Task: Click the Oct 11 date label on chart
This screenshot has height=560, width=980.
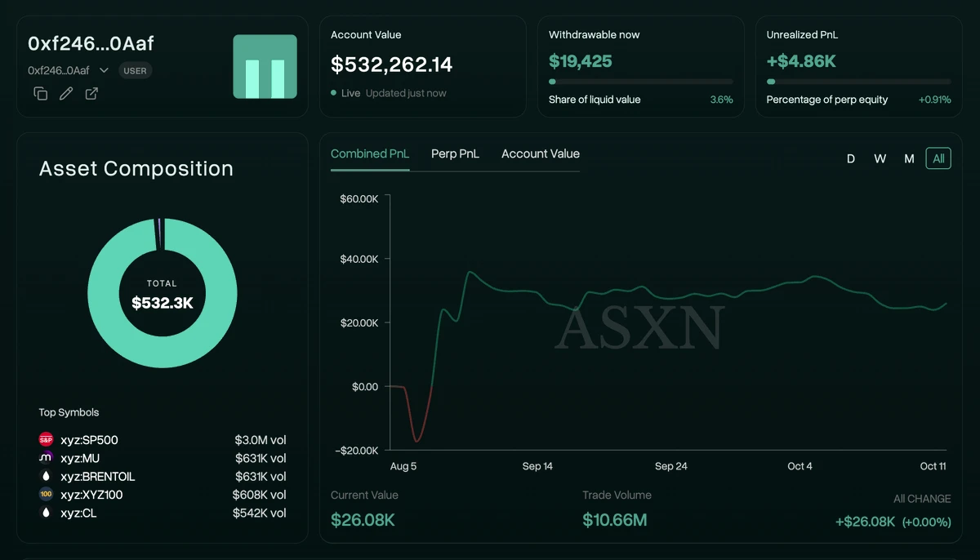Action: click(x=933, y=466)
